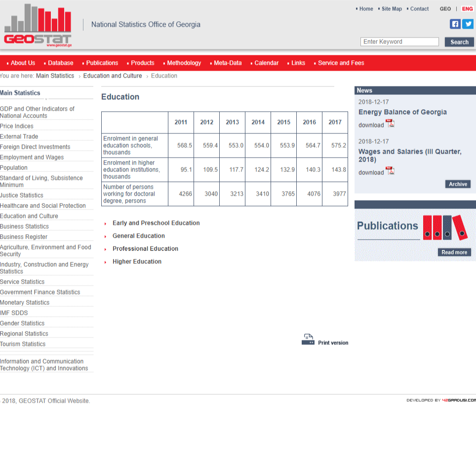Screen dimensions: 476x461
Task: Expand Early and Preschool Education section
Action: [156, 223]
